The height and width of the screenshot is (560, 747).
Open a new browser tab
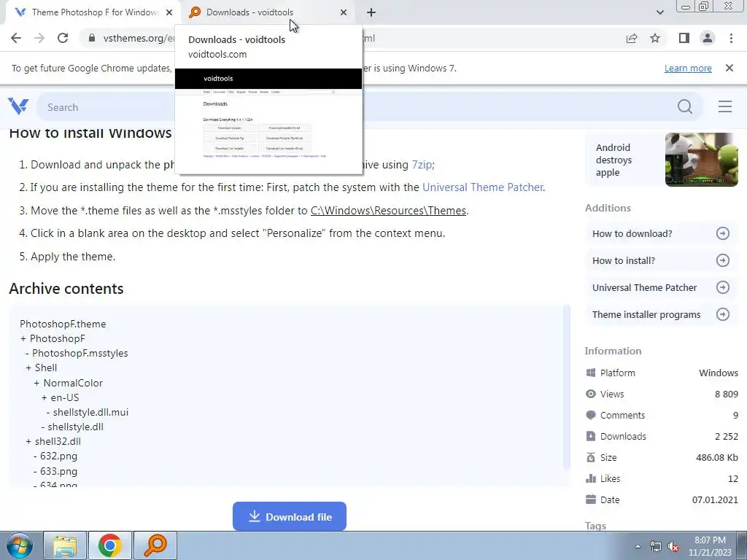[371, 12]
